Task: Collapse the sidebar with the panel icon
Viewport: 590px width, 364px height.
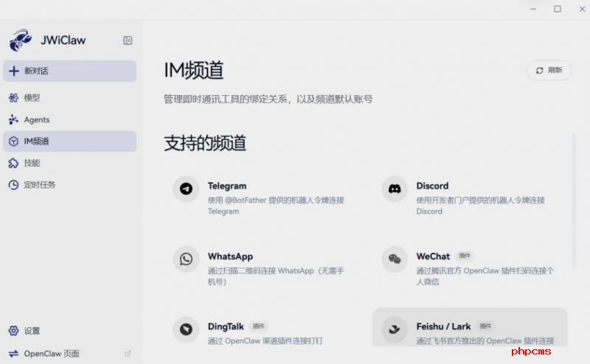Action: pyautogui.click(x=128, y=41)
